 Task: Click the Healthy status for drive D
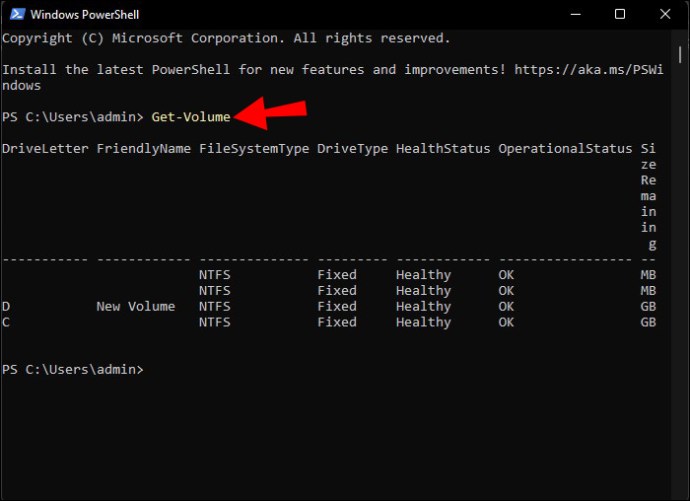tap(423, 306)
